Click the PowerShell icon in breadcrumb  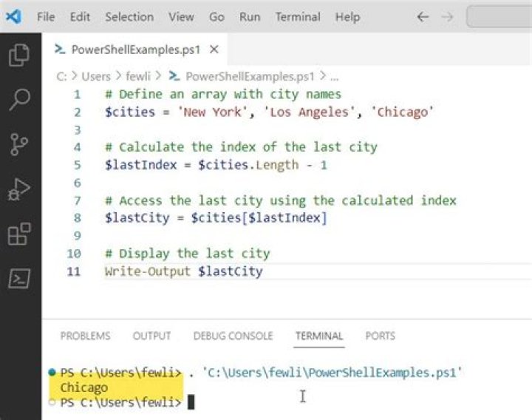[x=174, y=76]
